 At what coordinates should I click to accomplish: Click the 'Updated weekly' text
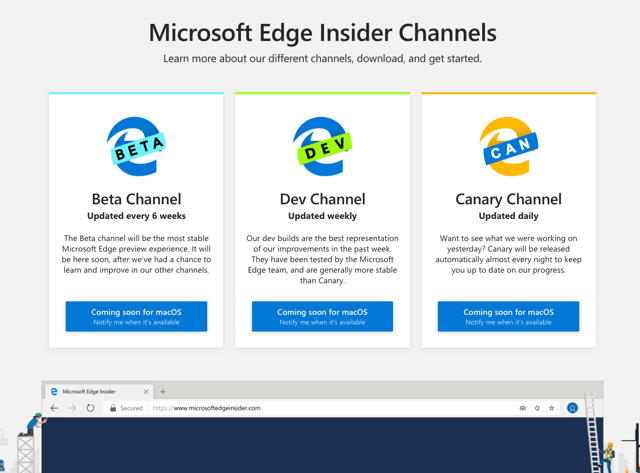point(322,216)
